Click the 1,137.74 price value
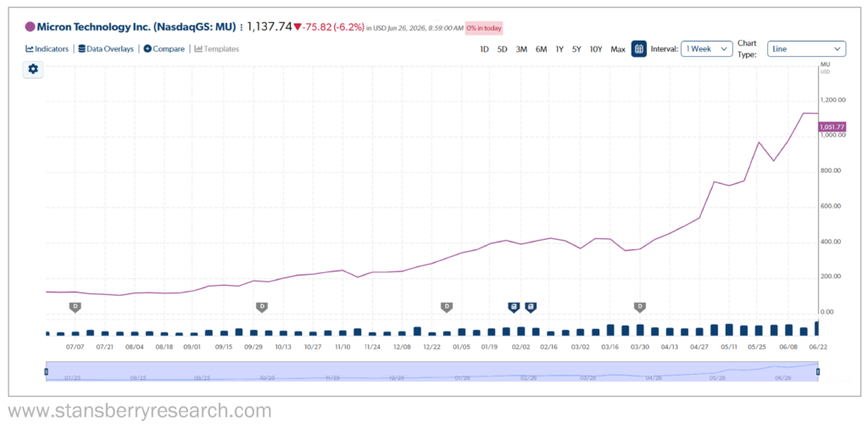This screenshot has width=868, height=429. pos(270,26)
